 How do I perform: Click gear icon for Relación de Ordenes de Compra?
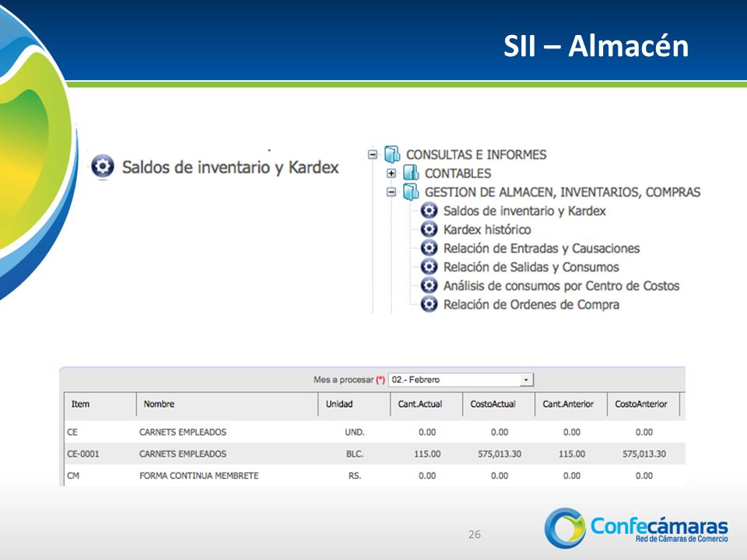[429, 304]
